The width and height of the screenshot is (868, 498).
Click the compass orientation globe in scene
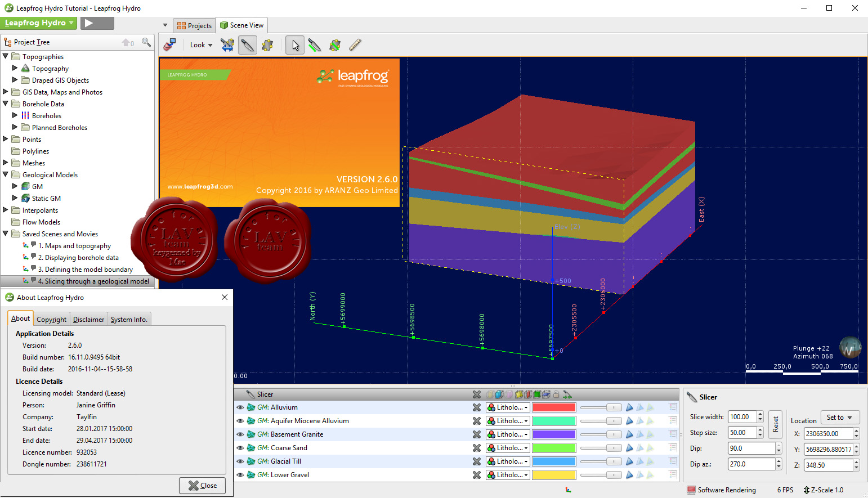(x=850, y=348)
